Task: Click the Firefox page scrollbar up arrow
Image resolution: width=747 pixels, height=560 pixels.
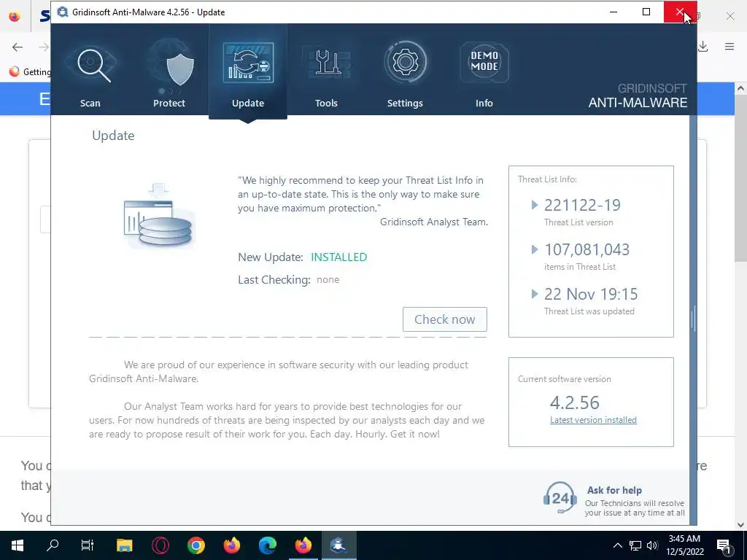Action: (740, 88)
